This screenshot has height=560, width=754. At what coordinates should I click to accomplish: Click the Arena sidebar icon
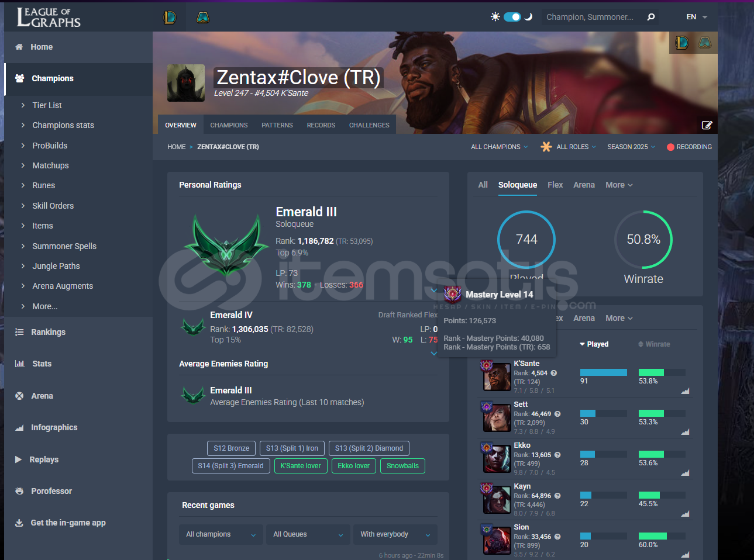coord(19,396)
